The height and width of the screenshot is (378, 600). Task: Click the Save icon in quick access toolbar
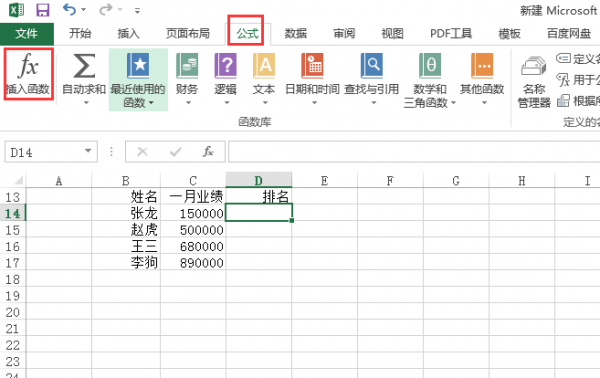[42, 10]
